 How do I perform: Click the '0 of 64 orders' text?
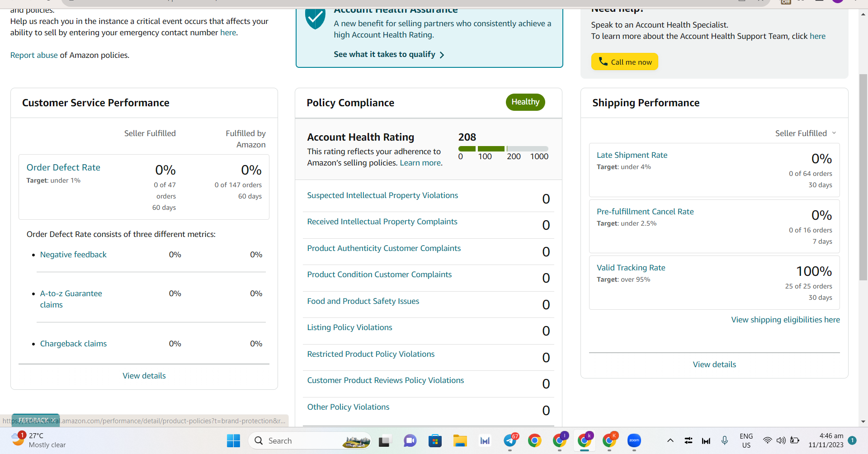810,174
